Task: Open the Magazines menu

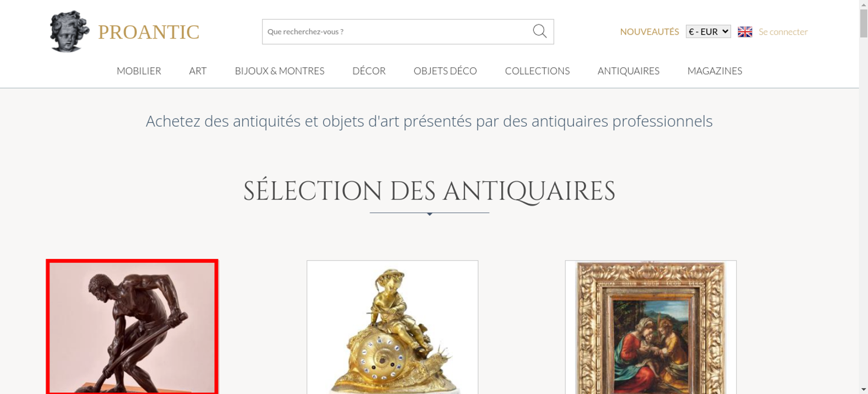Action: (x=715, y=71)
